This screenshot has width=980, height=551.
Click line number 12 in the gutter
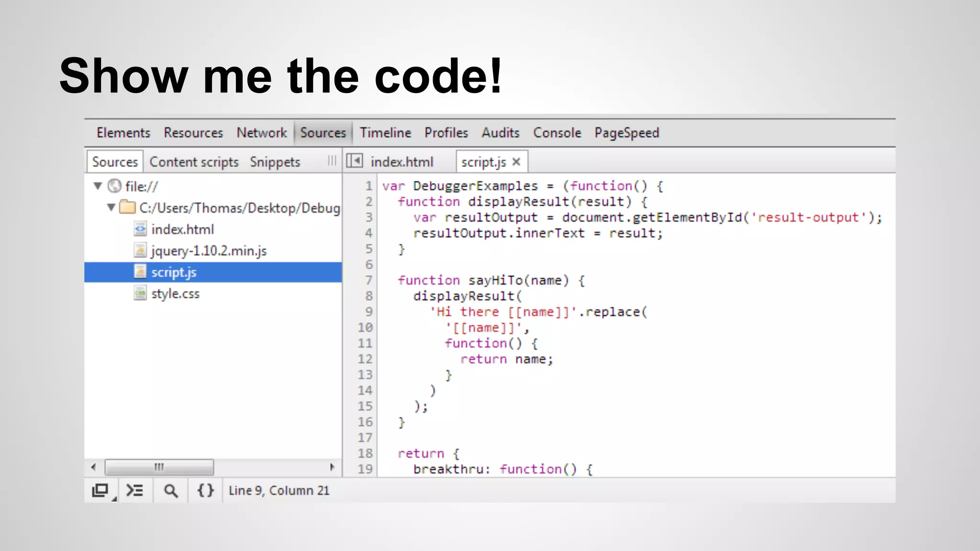[365, 359]
